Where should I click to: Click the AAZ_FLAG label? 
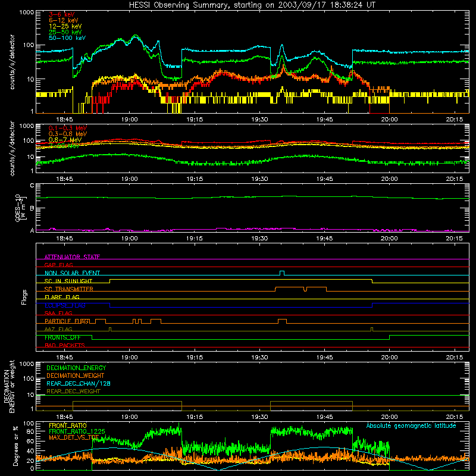tap(58, 329)
